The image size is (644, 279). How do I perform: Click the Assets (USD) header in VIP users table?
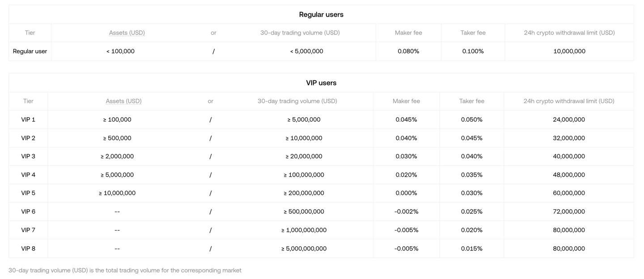123,101
